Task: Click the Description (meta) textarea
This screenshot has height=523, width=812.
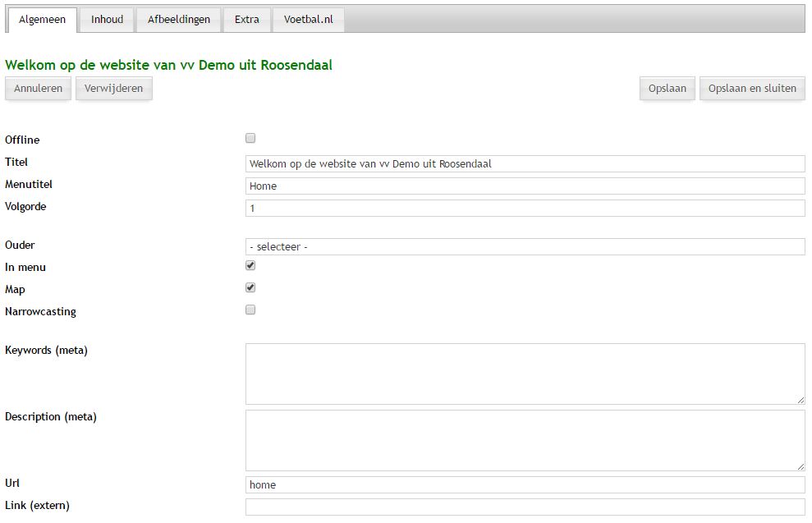Action: (x=525, y=440)
